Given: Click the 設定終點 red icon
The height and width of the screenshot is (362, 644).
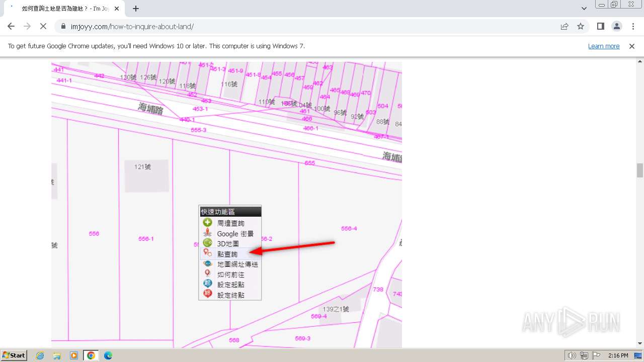Looking at the screenshot, I should click(x=207, y=295).
